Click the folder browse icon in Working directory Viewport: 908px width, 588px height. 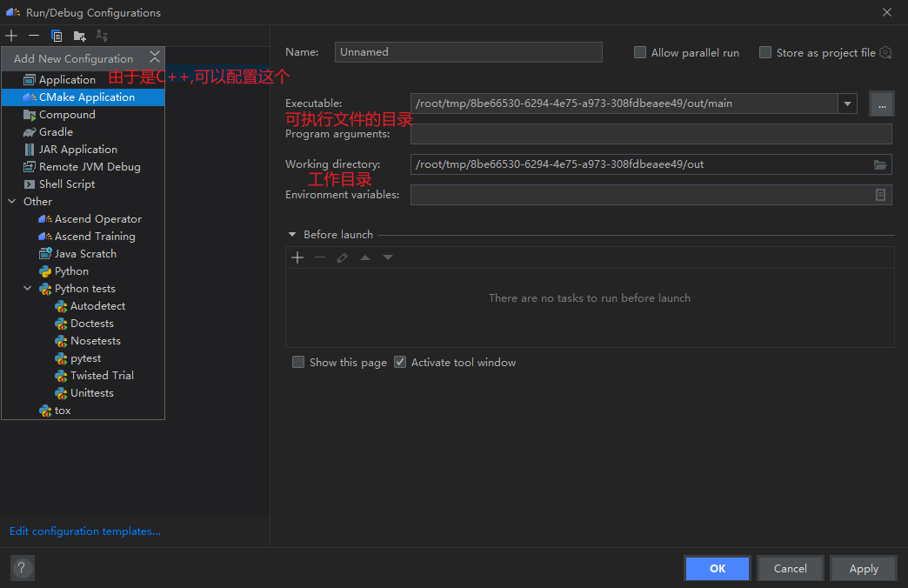[879, 164]
